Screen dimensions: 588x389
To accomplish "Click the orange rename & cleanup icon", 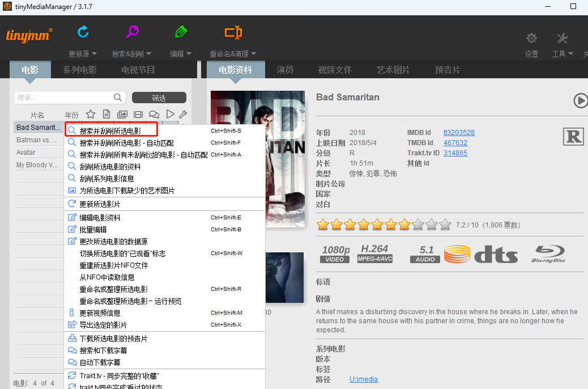I will point(233,33).
